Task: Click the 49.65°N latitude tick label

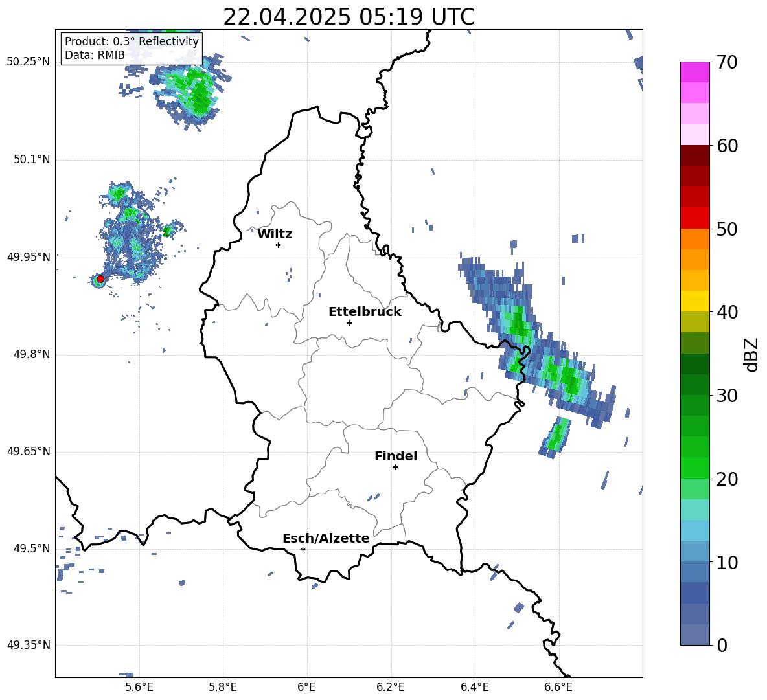Action: point(29,451)
